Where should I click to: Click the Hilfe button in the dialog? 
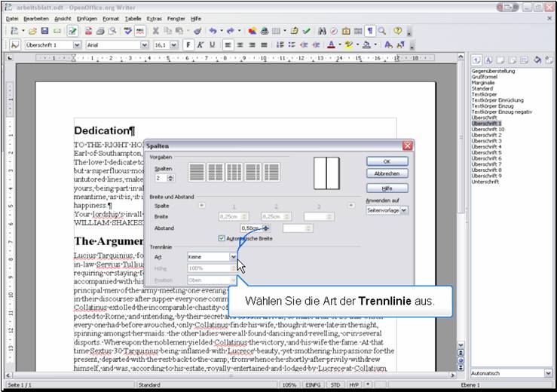pos(387,188)
